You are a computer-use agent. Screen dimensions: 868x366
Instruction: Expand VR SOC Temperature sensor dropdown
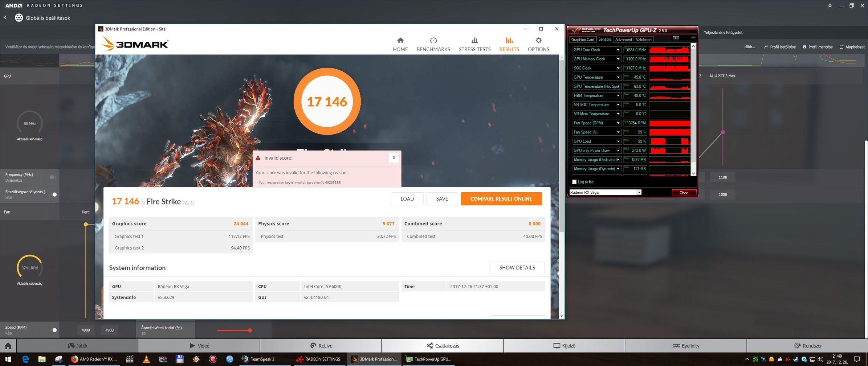click(618, 104)
